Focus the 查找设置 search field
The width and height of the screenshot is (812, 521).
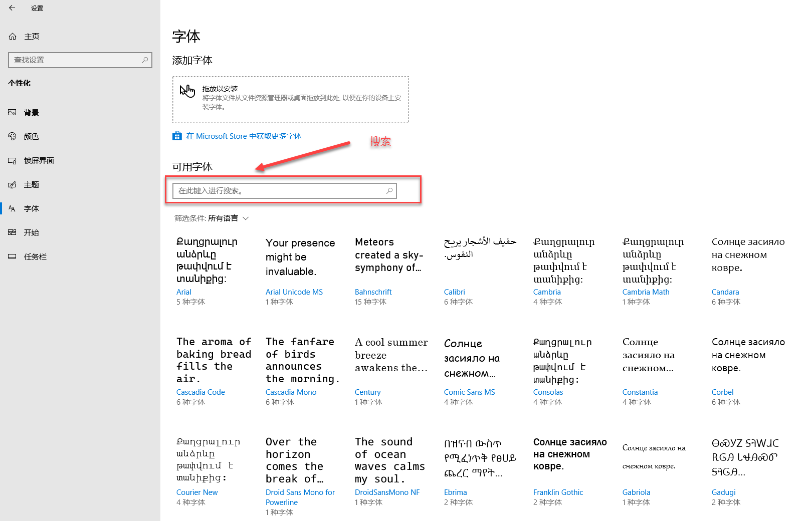[80, 60]
